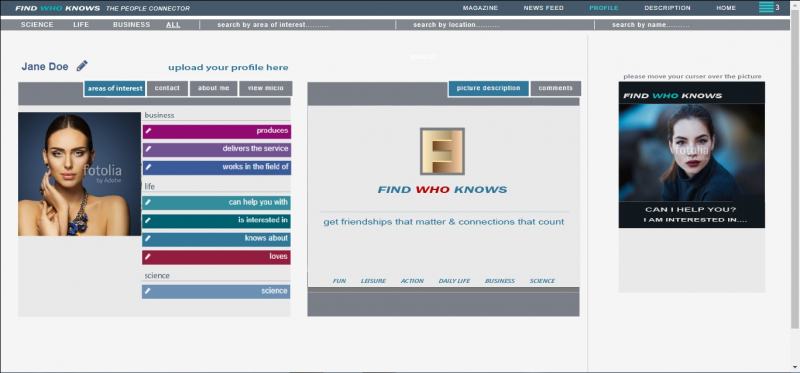
Task: Click the pencil icon on the loves bar
Action: click(x=148, y=257)
